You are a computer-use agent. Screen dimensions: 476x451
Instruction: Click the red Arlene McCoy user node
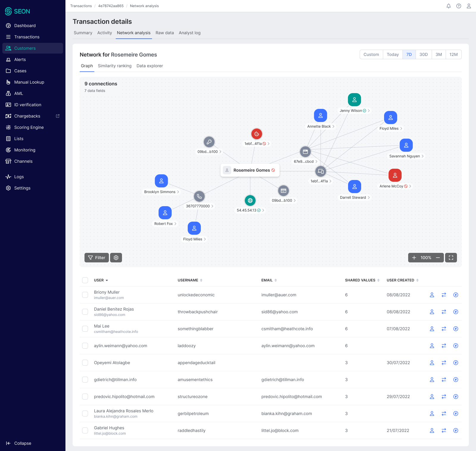click(x=395, y=175)
